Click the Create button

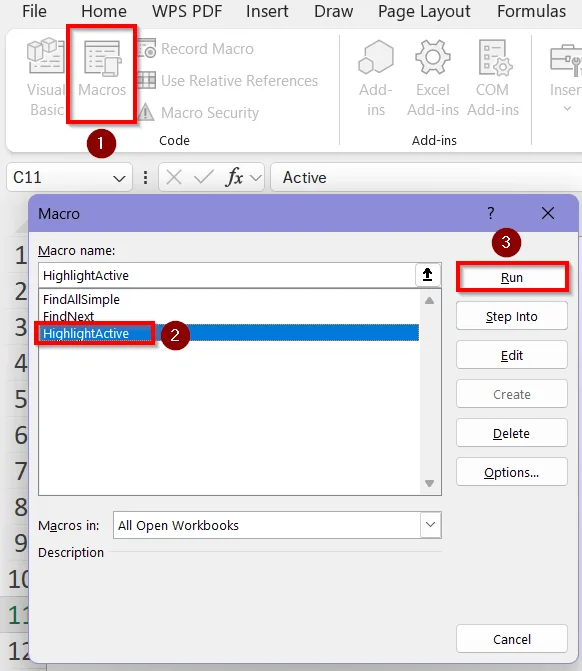512,394
